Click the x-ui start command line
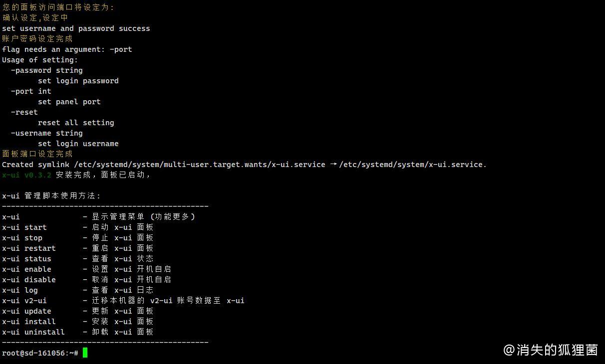Screen dimensions: 605x364 pyautogui.click(x=78, y=227)
